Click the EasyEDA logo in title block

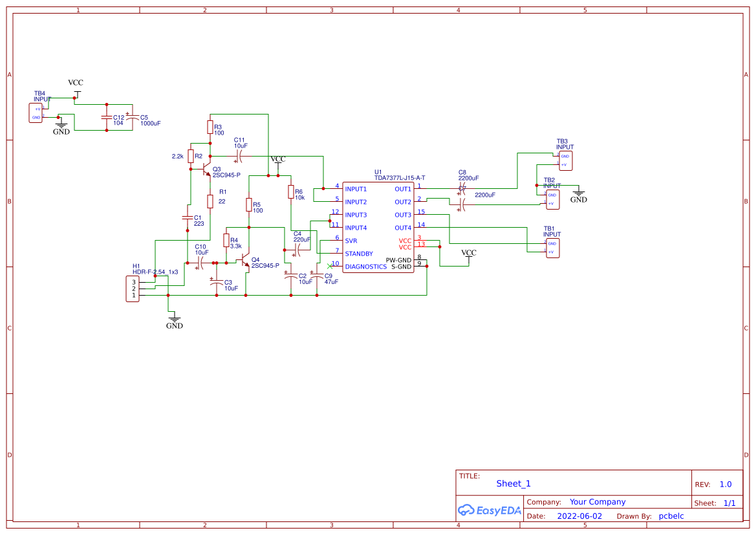pos(490,510)
